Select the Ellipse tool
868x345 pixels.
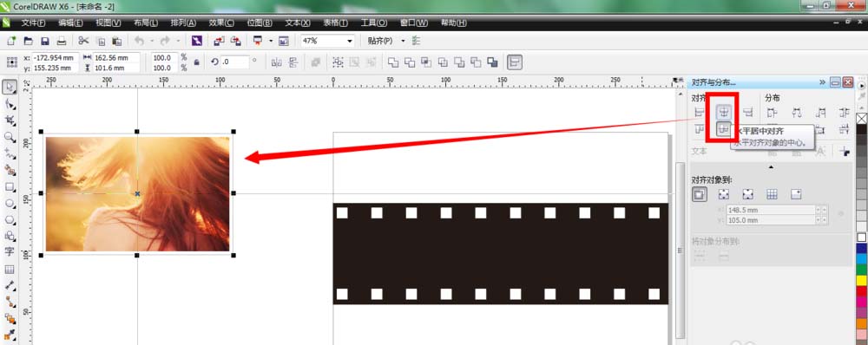10,203
